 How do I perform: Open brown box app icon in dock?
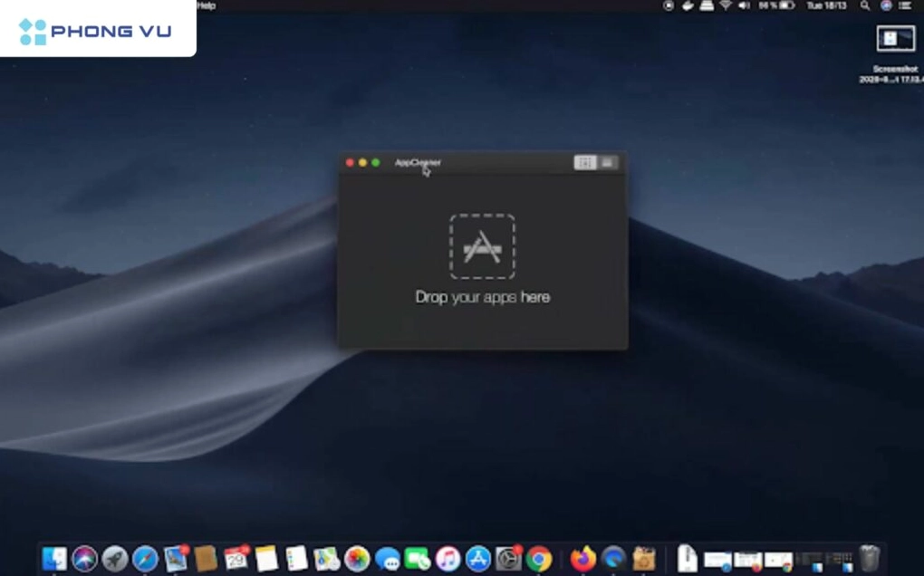click(644, 558)
